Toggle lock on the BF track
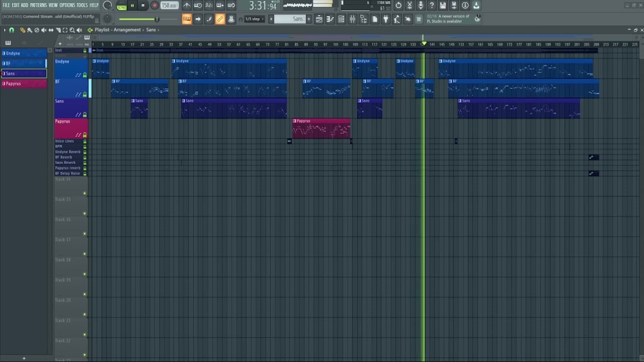Viewport: 644px width, 362px height. [x=85, y=95]
